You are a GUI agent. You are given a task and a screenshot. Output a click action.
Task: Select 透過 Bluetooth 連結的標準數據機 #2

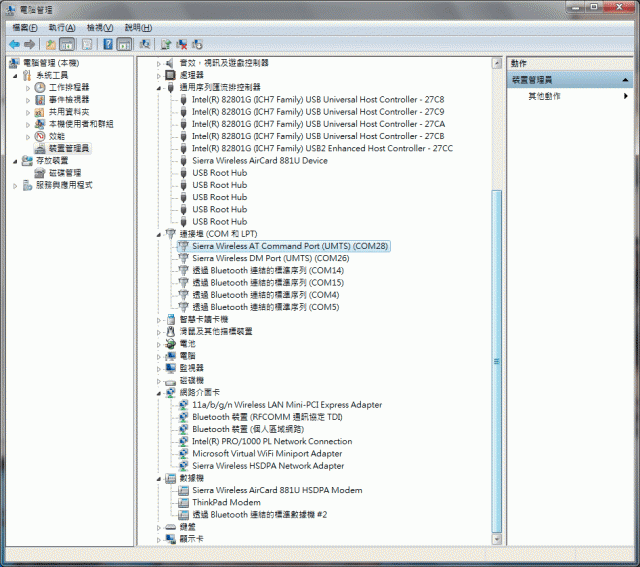(x=260, y=515)
